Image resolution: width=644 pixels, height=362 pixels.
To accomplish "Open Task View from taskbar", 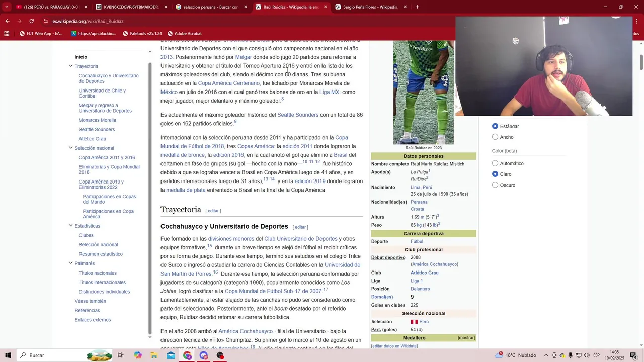I will point(121,355).
